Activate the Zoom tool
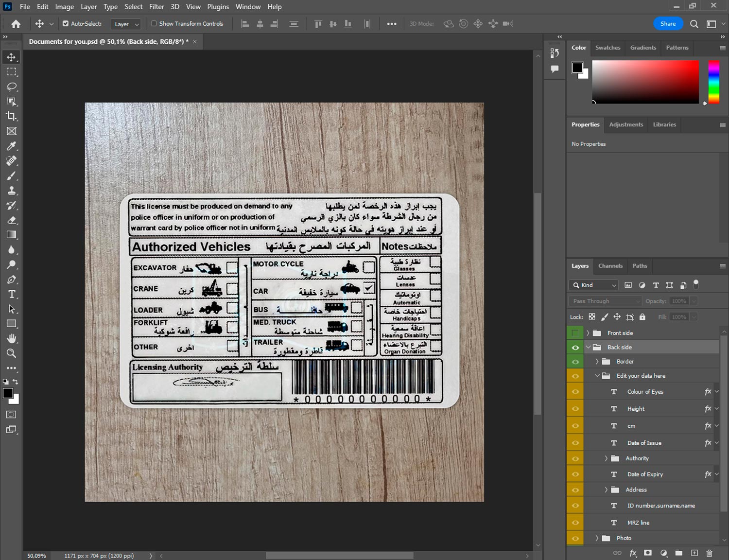This screenshot has width=729, height=560. coord(12,353)
